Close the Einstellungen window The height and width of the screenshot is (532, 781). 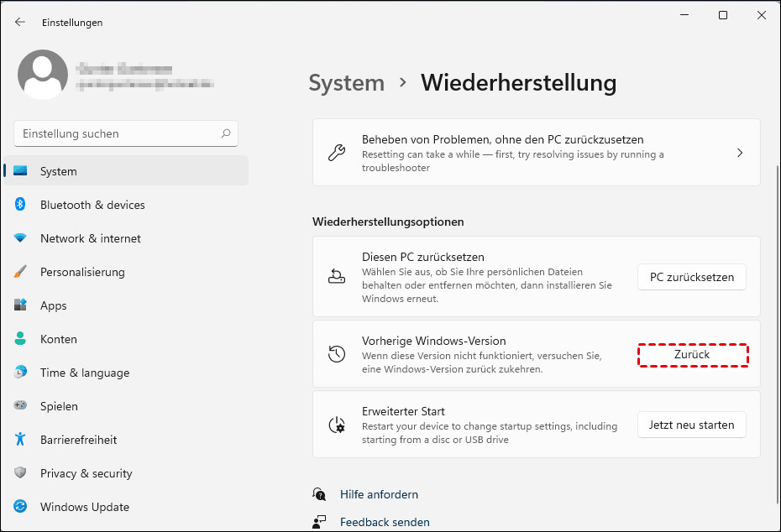pos(761,15)
